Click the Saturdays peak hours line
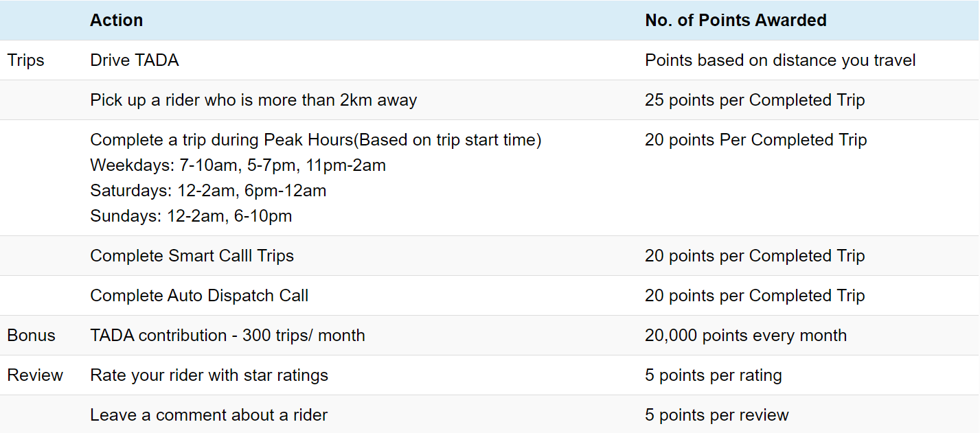 [208, 191]
